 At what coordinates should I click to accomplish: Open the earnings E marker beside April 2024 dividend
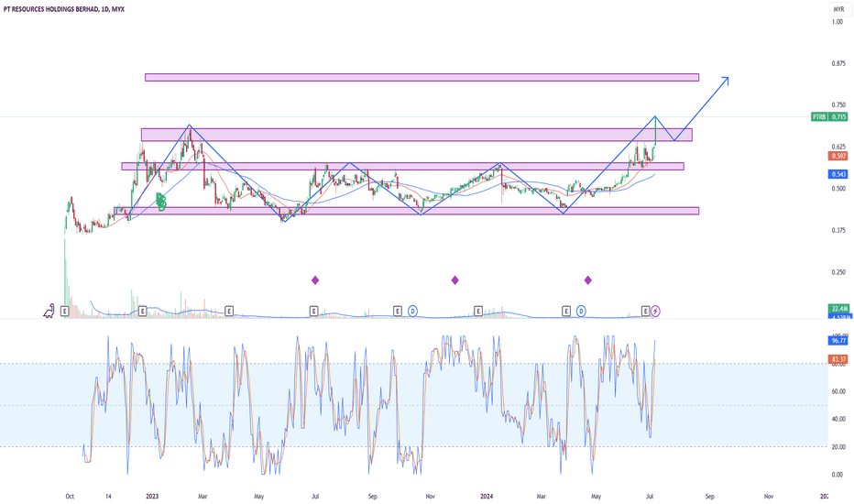pos(566,312)
